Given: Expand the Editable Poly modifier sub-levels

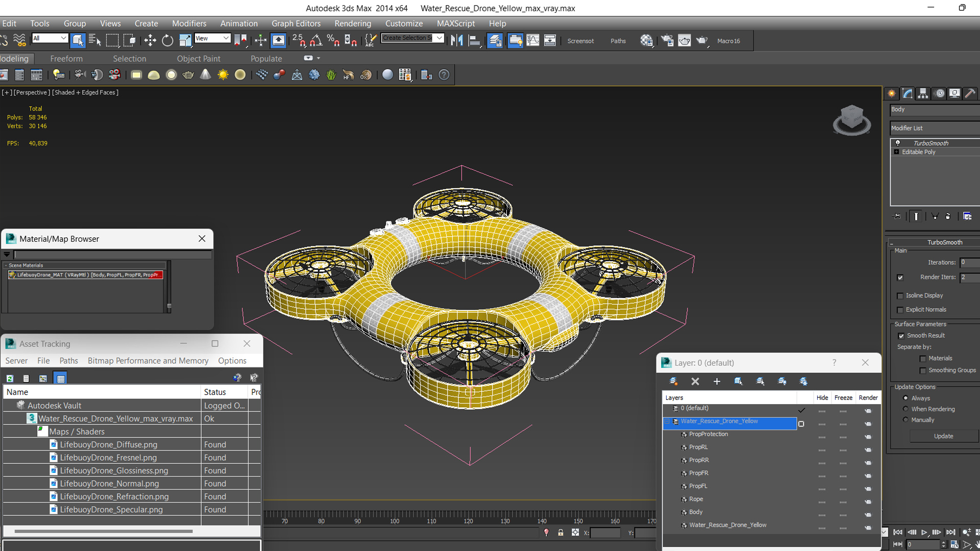Looking at the screenshot, I should [896, 152].
